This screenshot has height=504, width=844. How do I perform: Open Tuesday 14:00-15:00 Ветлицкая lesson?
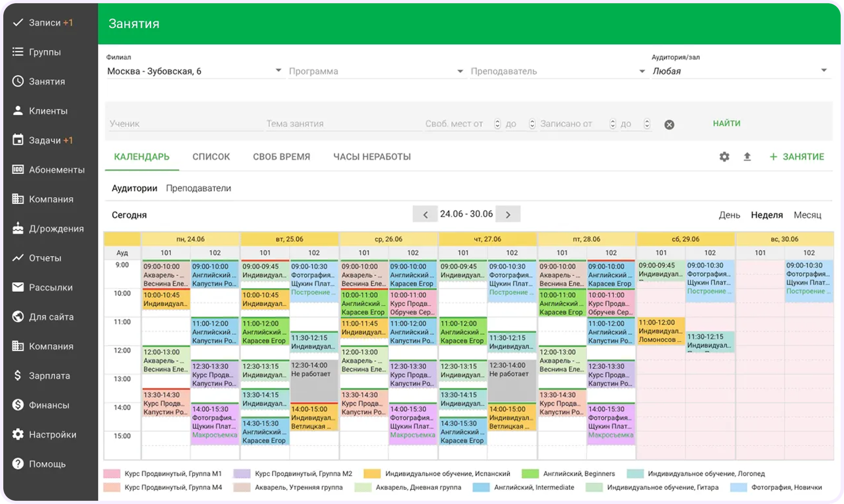(x=314, y=417)
